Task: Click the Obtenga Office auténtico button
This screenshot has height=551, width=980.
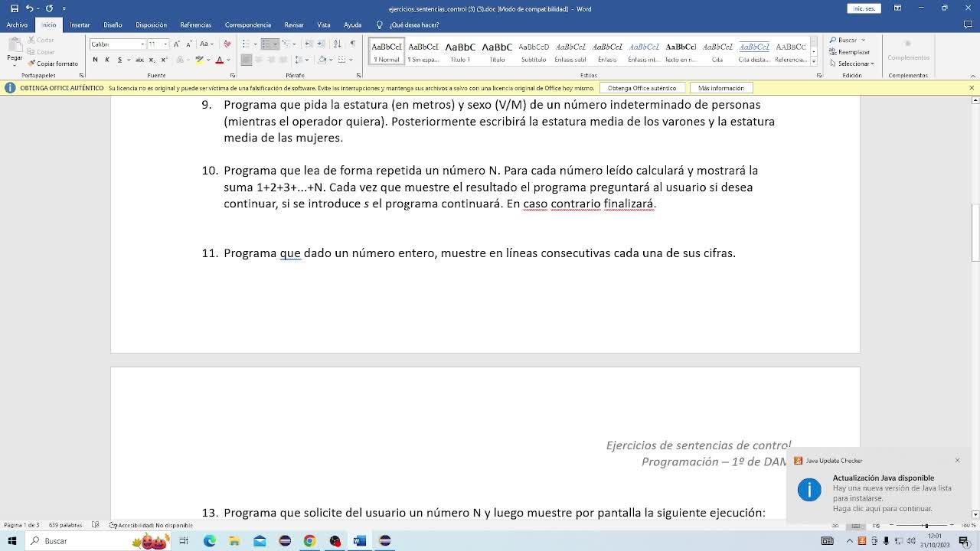Action: pyautogui.click(x=642, y=88)
